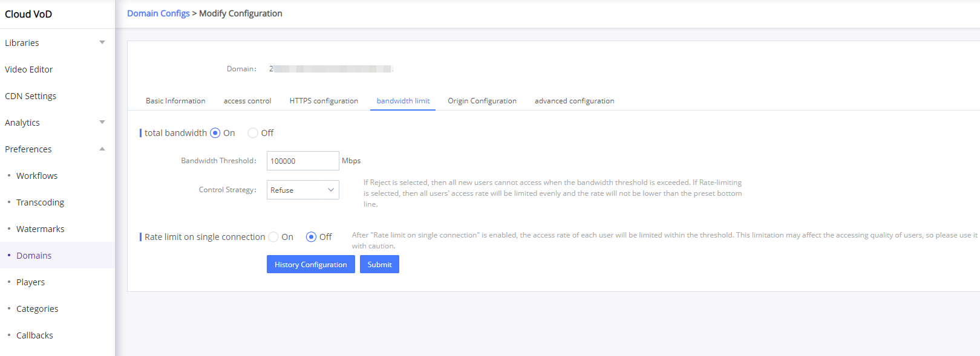Open Origin Configuration tab
The height and width of the screenshot is (356, 980).
[x=482, y=101]
